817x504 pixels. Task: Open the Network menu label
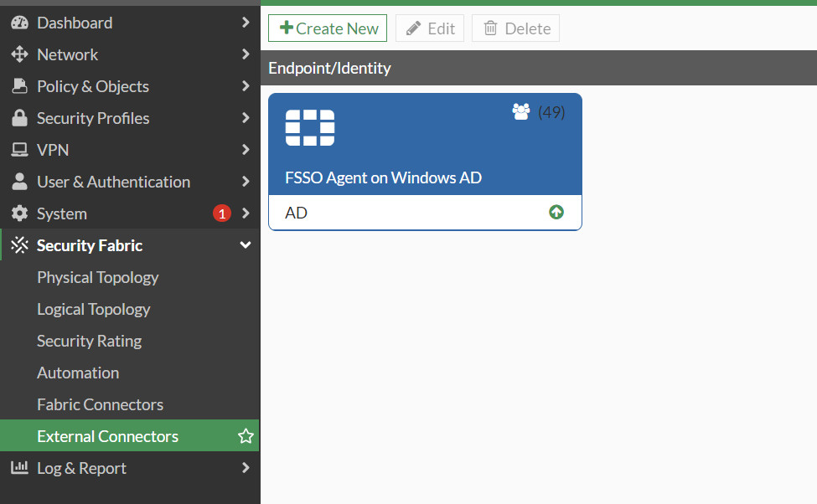click(67, 54)
